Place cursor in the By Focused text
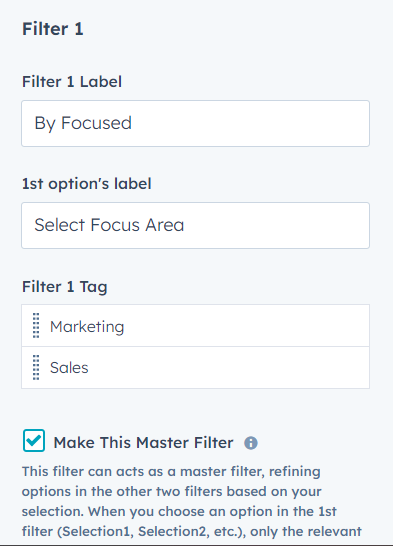This screenshot has height=546, width=393. pyautogui.click(x=83, y=123)
